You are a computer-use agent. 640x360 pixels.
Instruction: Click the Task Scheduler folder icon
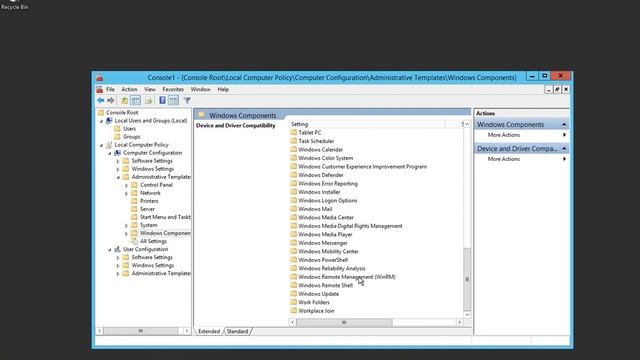[293, 141]
